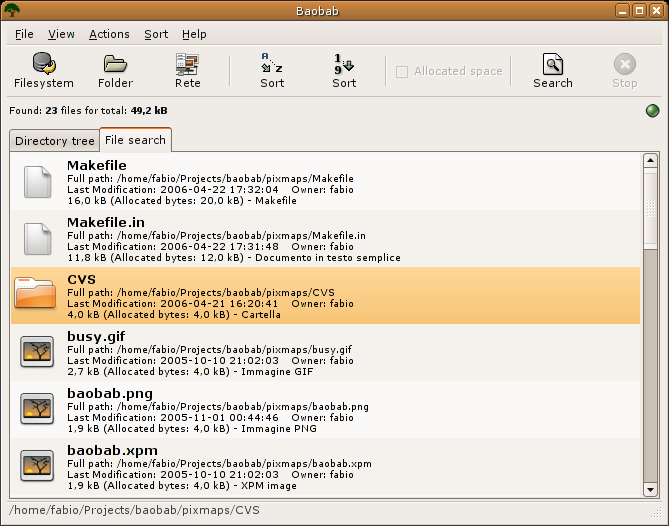Select the baobab.png file name
The image size is (669, 526).
click(x=110, y=394)
